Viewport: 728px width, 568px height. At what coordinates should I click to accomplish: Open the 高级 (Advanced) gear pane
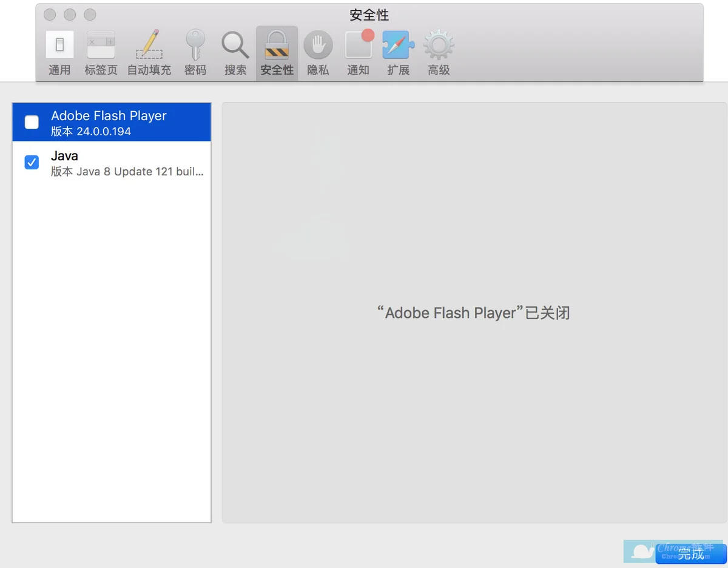(439, 53)
